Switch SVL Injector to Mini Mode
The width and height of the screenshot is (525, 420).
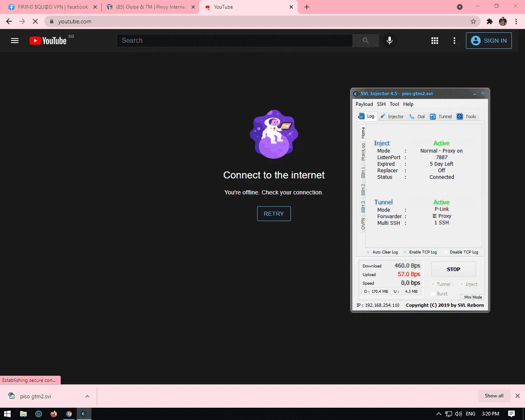pos(473,297)
